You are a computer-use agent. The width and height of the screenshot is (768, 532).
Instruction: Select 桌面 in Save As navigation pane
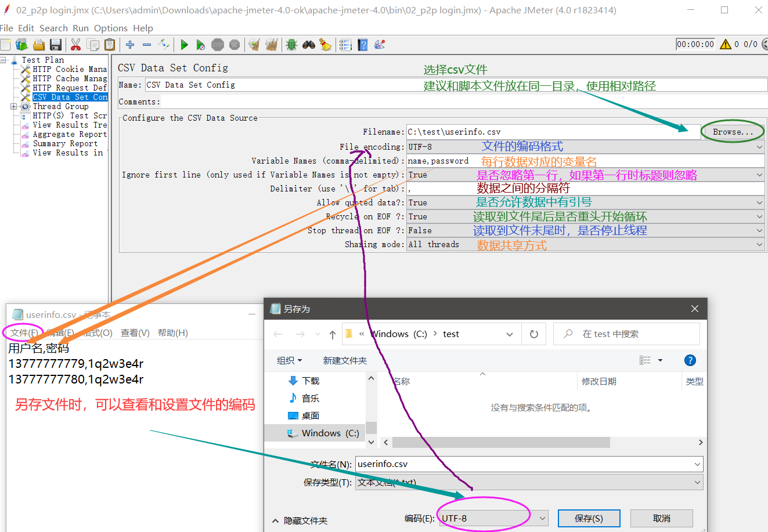tap(310, 415)
